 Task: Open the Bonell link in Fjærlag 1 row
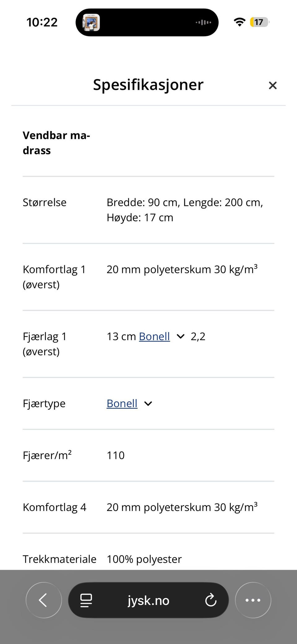point(154,336)
